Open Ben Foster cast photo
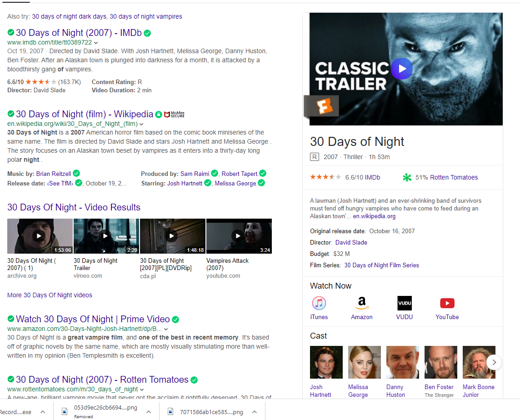Screen dimensions: 520x420 click(x=441, y=362)
